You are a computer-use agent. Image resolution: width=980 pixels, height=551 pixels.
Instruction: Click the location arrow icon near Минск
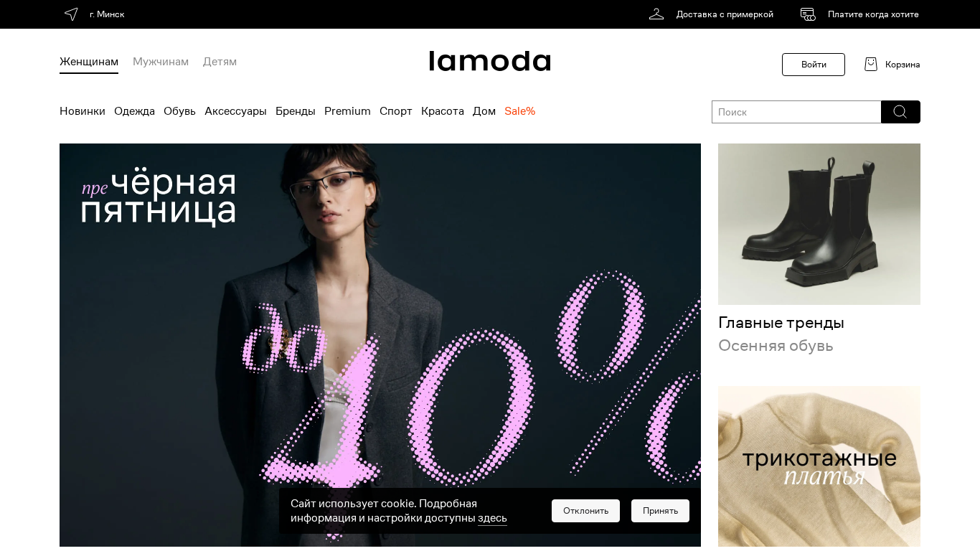point(71,14)
